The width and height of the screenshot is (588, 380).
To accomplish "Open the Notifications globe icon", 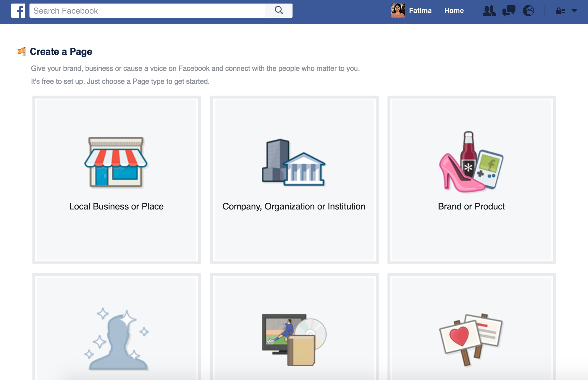I will coord(528,11).
